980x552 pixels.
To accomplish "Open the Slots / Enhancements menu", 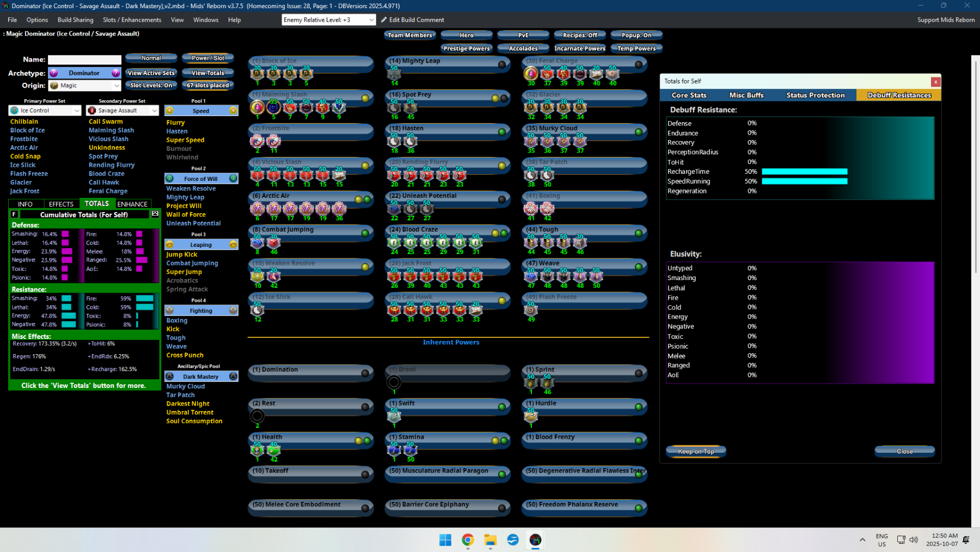I will coord(132,20).
